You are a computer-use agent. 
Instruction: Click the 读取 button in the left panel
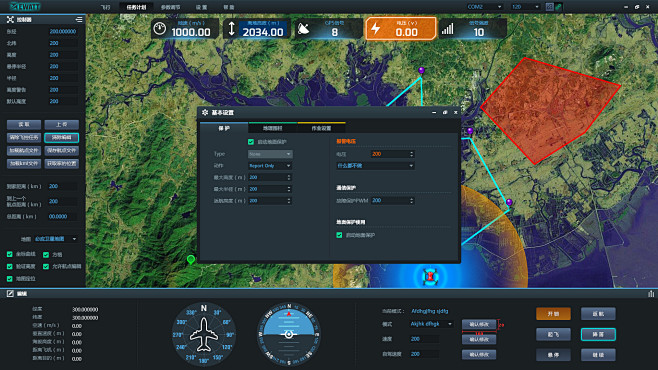[24, 125]
